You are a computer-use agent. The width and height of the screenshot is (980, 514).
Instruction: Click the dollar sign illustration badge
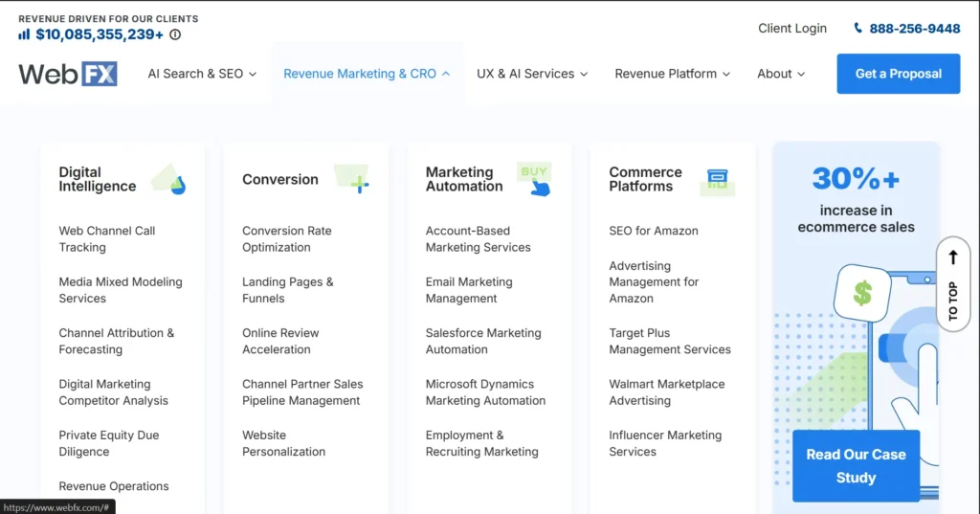[x=862, y=293]
